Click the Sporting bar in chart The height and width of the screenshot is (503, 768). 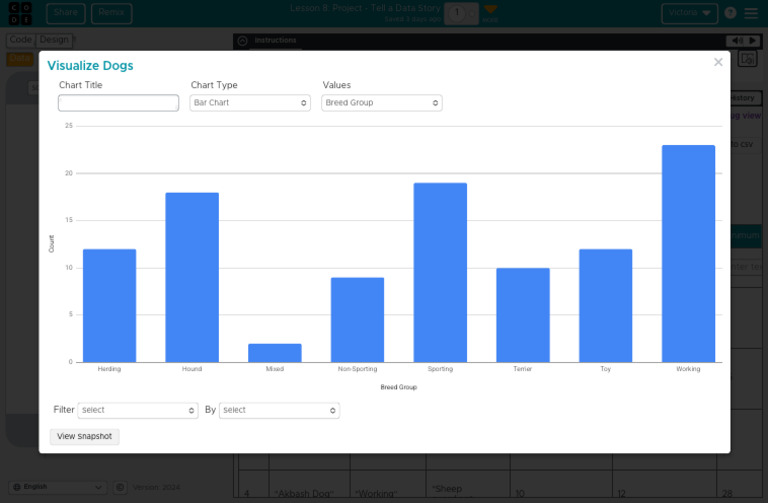tap(440, 273)
